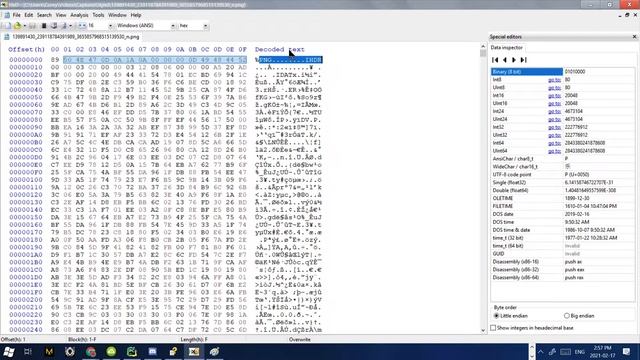Select the FILETIME row in Data inspector
Screen dimensions: 640x360
pos(562,206)
